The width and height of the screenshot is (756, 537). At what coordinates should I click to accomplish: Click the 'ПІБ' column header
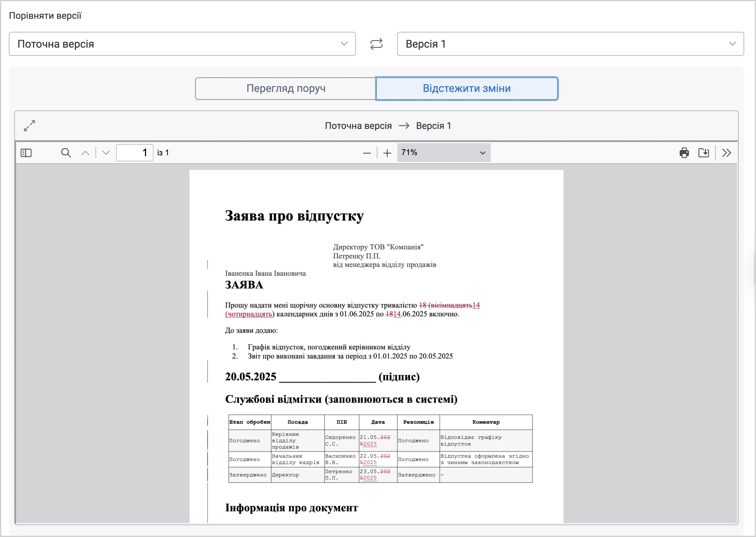coord(342,422)
